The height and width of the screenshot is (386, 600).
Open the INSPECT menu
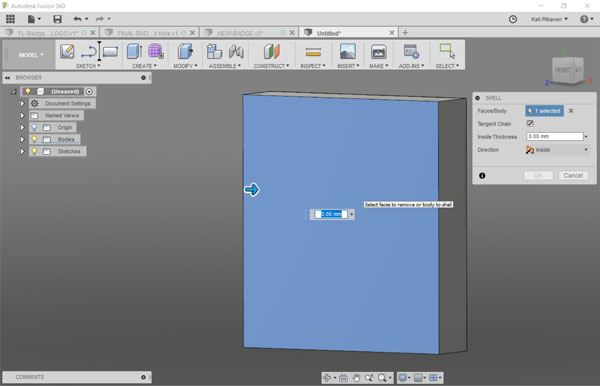[313, 66]
